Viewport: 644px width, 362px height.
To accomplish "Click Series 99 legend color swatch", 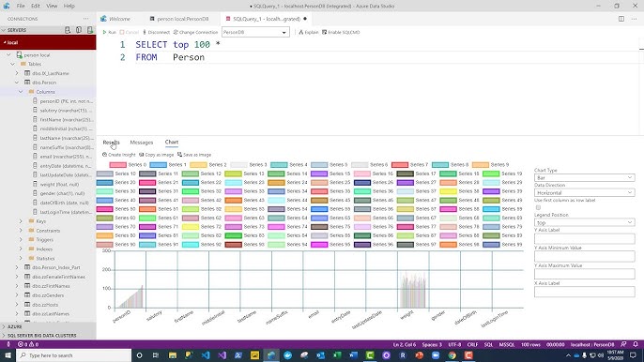I will pos(491,245).
